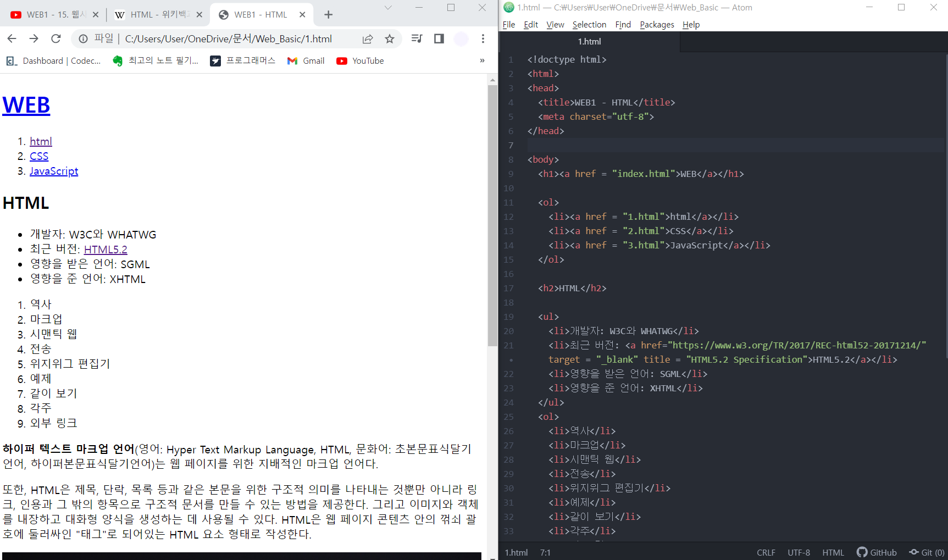Open Atom View menu
948x560 pixels.
tap(555, 25)
